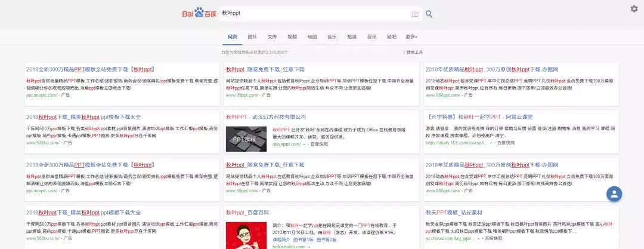
Task: Open the 视频 tab
Action: [x=292, y=36]
